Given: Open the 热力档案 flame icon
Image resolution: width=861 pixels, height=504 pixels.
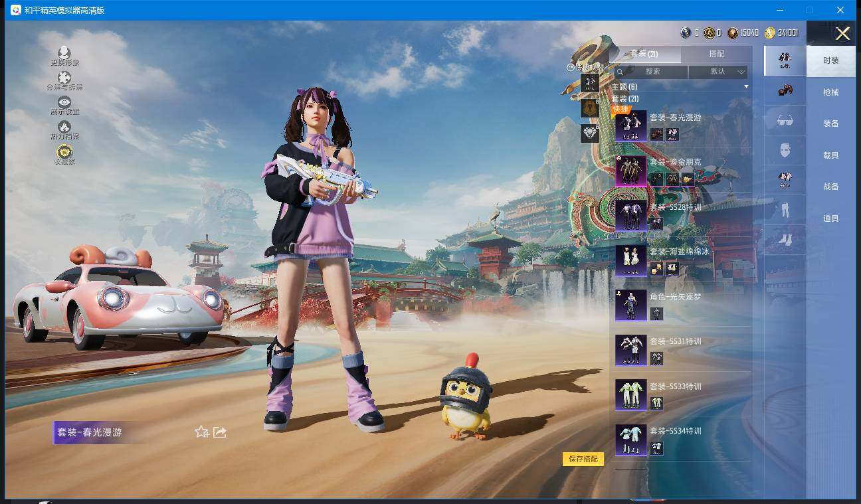Looking at the screenshot, I should [64, 127].
